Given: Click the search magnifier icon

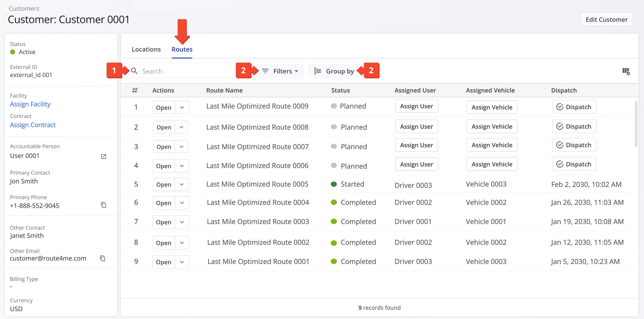Looking at the screenshot, I should click(x=134, y=71).
